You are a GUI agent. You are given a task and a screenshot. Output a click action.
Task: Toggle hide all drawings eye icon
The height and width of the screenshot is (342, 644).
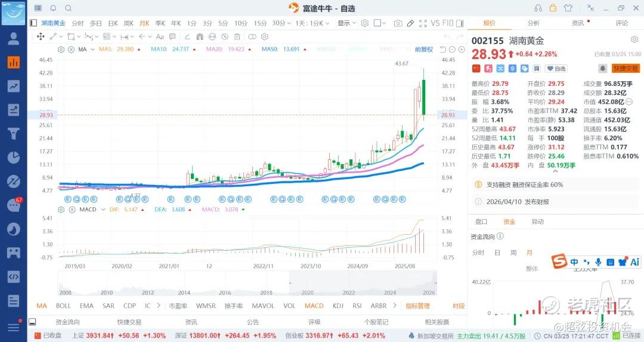tap(225, 36)
